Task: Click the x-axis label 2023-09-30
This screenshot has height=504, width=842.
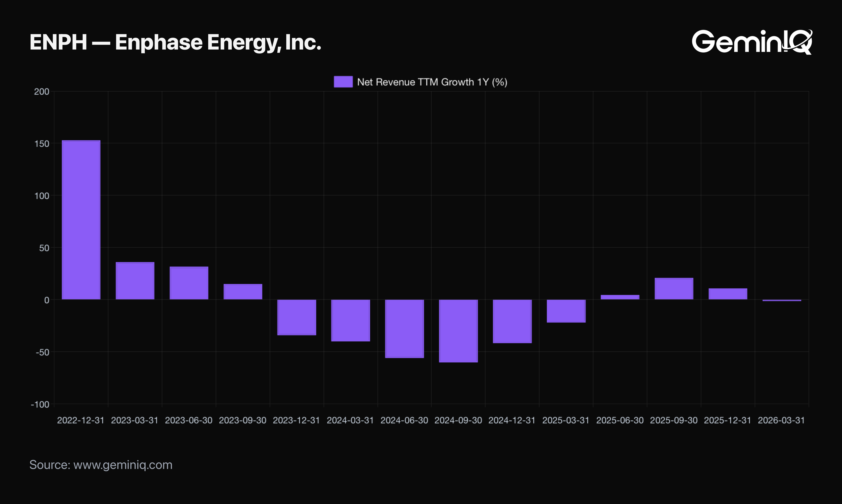Action: pyautogui.click(x=243, y=420)
